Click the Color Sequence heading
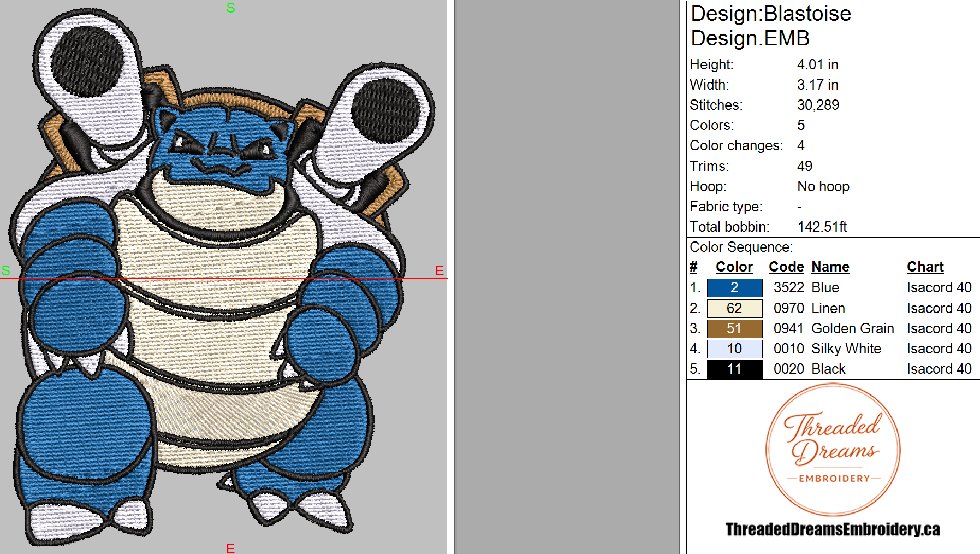 click(741, 247)
